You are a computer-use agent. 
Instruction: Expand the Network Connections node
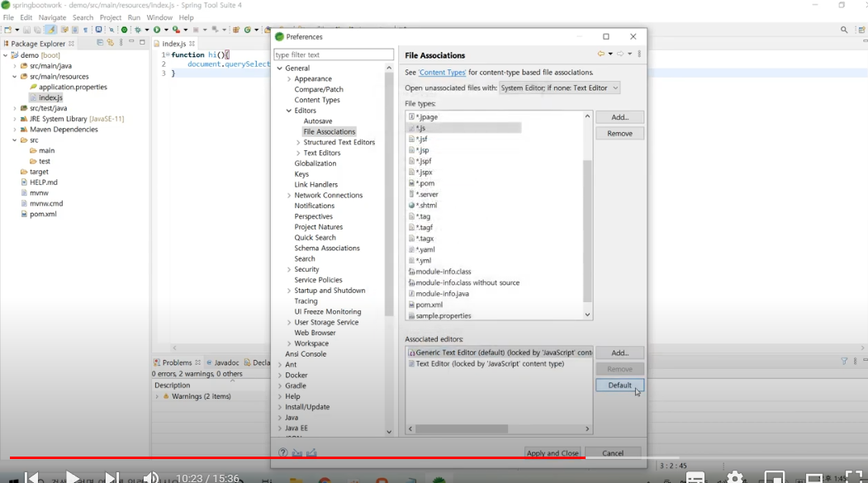[289, 196]
